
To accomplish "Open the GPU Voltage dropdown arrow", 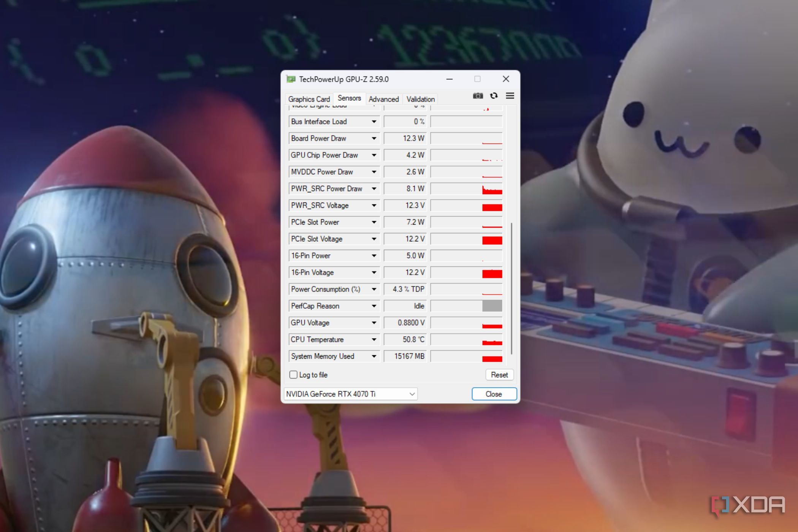I will tap(374, 323).
